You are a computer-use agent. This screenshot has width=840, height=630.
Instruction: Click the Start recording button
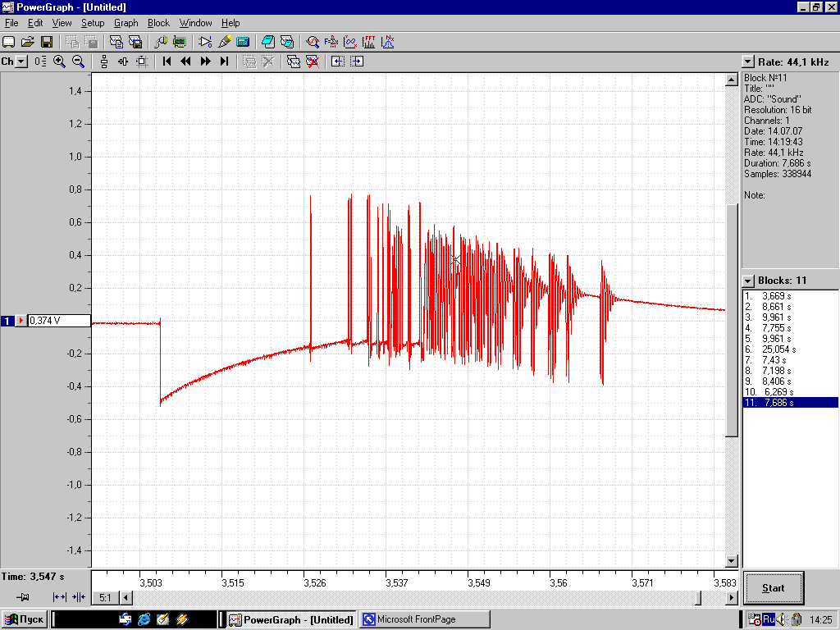[773, 588]
